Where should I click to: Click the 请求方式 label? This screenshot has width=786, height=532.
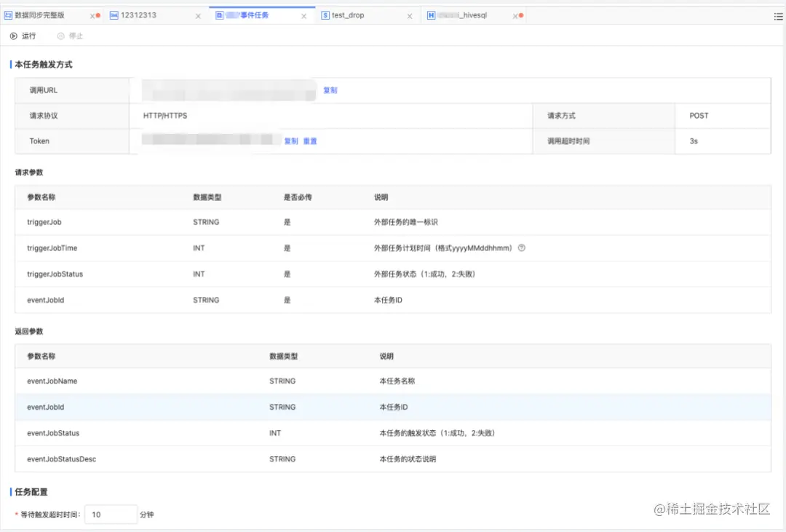click(x=561, y=116)
